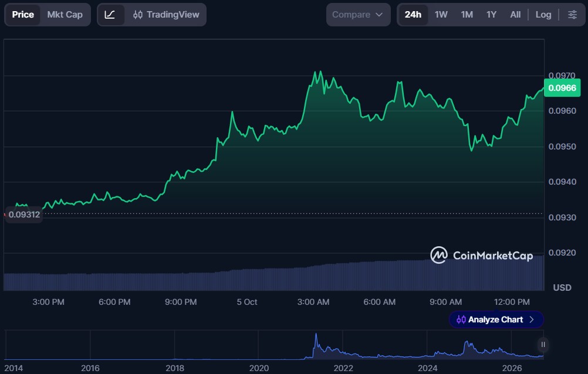Click the 2024 label in range navigator
The width and height of the screenshot is (588, 374).
(x=427, y=368)
